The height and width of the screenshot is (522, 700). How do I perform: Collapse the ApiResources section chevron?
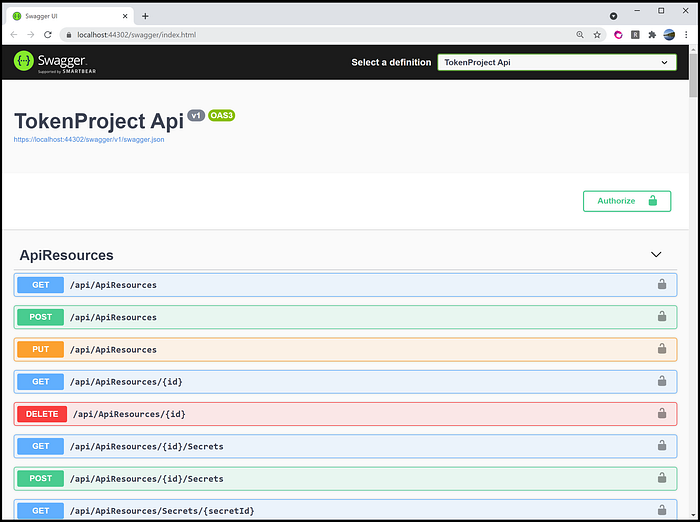tap(656, 255)
